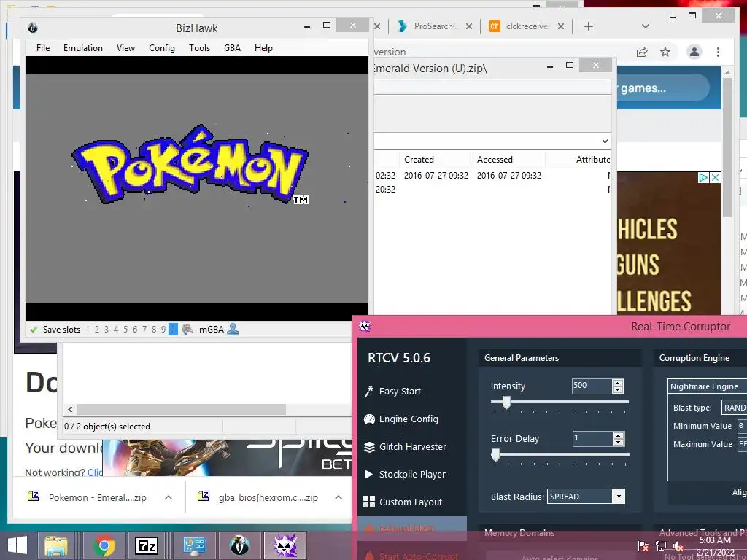Open the Emulation menu in BizHawk
The width and height of the screenshot is (747, 560).
[83, 48]
